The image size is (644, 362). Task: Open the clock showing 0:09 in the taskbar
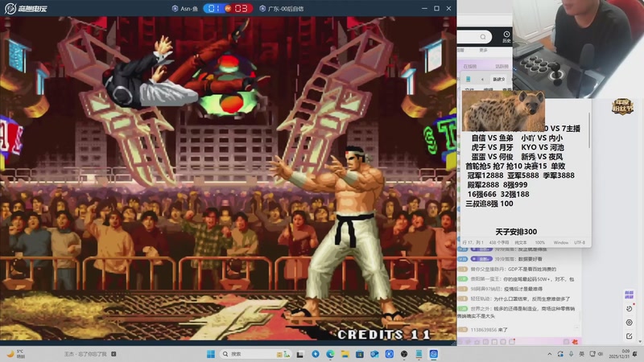pos(621,354)
